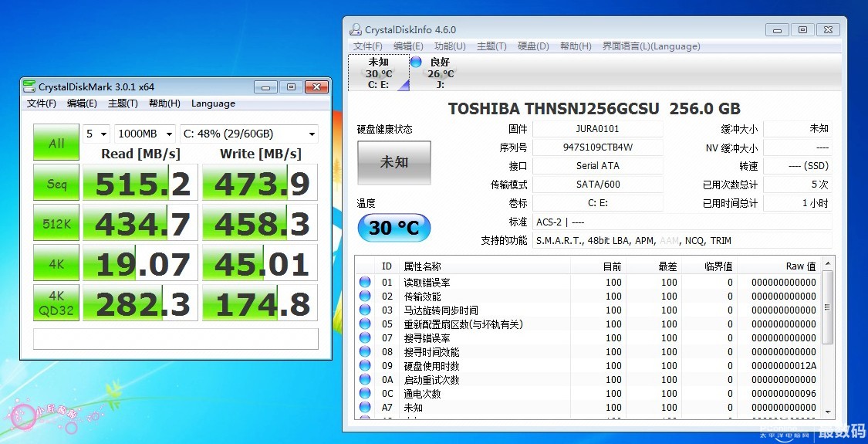This screenshot has height=444, width=868.
Task: Click status orb for attribute 08 搜寻时间效能
Action: 365,351
